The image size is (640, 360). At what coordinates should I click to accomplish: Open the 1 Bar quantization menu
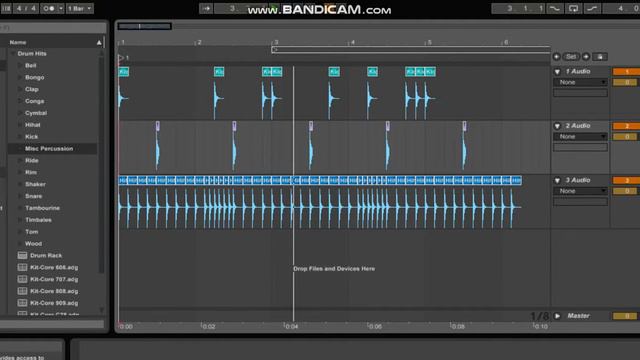pos(80,8)
